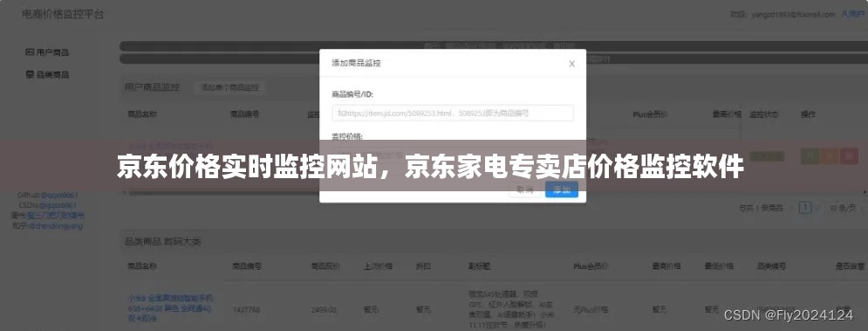Click the 副标题 column header in category table

[479, 266]
